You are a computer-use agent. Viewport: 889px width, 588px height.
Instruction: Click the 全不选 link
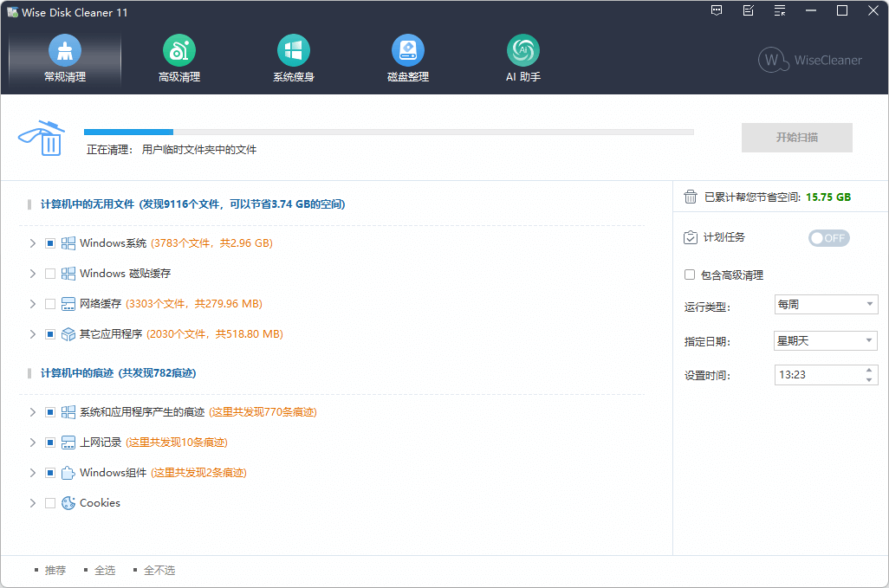159,570
